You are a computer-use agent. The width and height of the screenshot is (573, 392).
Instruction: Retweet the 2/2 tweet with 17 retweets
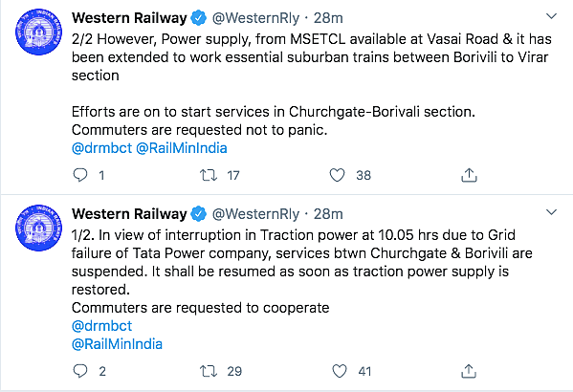coord(209,175)
